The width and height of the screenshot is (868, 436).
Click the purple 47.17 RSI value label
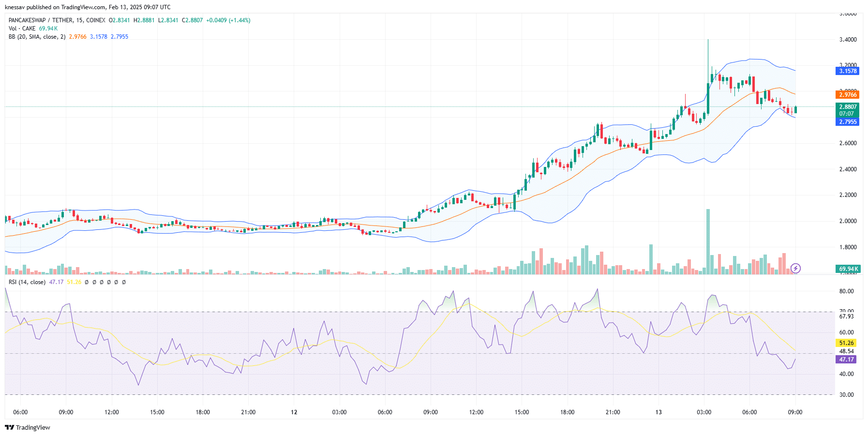pos(846,360)
